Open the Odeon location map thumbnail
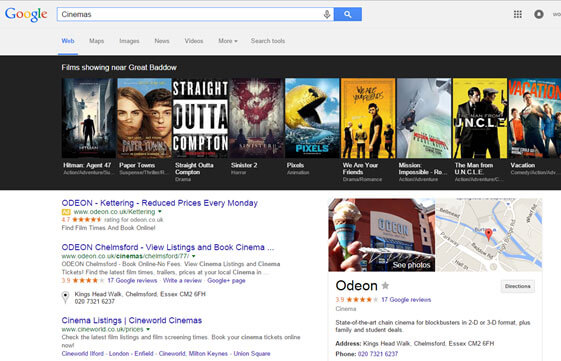Screen dimensions: 561x361 (489, 235)
